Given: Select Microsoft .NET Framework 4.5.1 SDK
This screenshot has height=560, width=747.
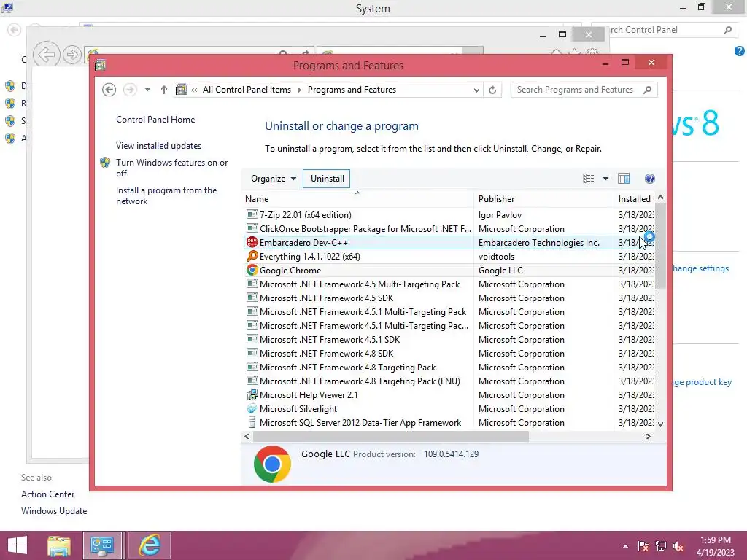Looking at the screenshot, I should point(449,340).
